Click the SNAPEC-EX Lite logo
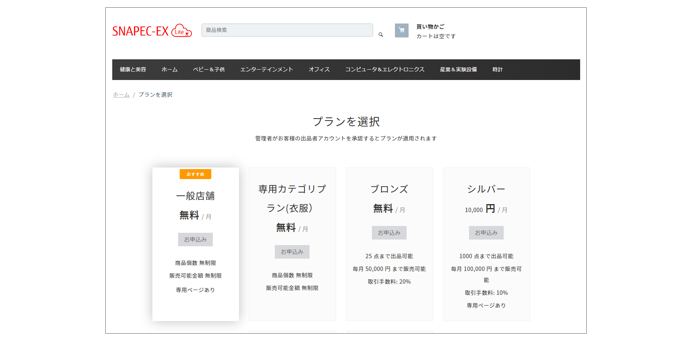The width and height of the screenshot is (690, 360). (x=152, y=31)
